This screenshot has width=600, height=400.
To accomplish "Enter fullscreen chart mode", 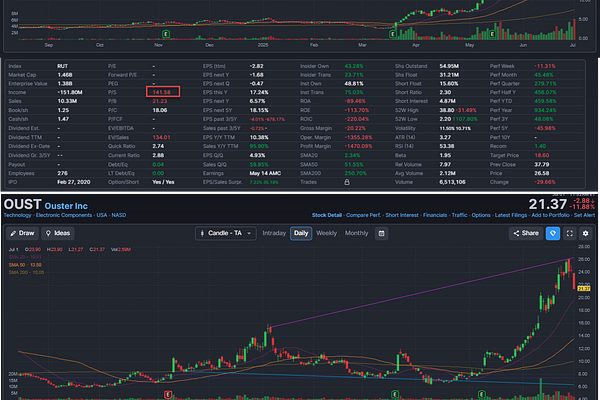I will click(x=569, y=233).
